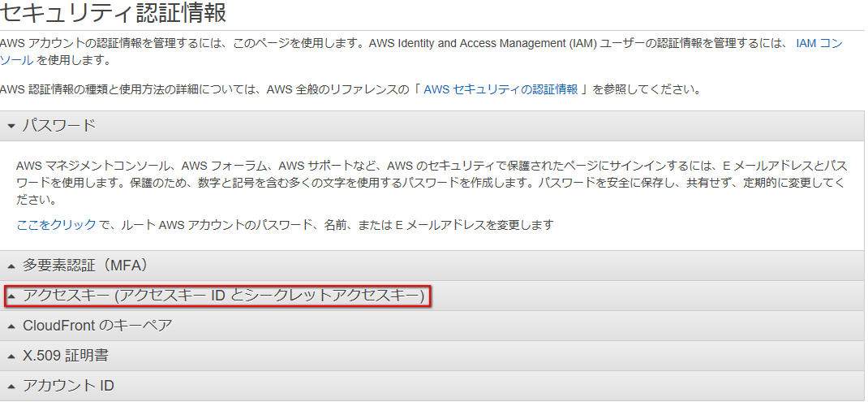Show the アカウント ID section
This screenshot has width=868, height=402.
[x=68, y=387]
